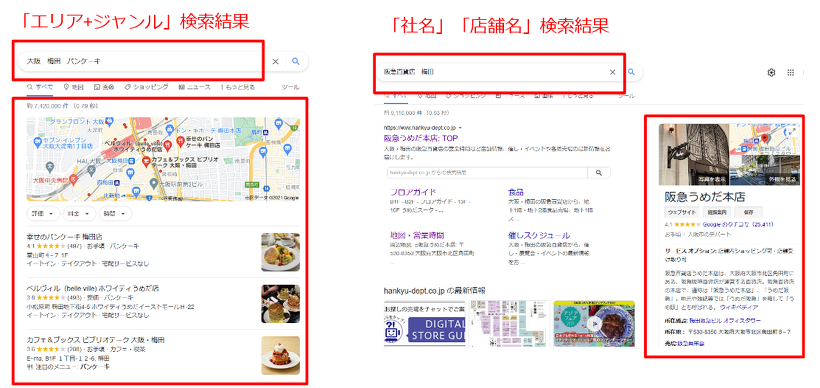Select すべて tab in the pancake search

(x=40, y=87)
